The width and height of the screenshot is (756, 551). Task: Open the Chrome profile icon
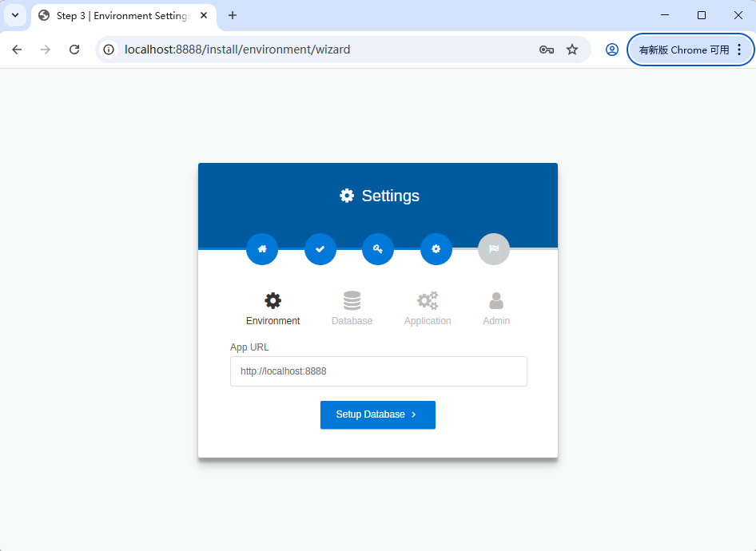point(612,50)
